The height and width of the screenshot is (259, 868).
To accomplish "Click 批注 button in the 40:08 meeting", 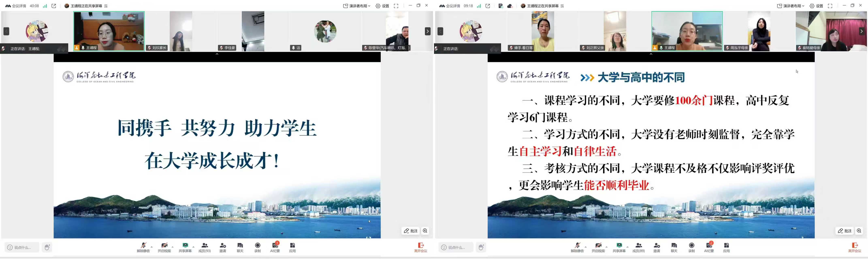I will click(x=411, y=231).
